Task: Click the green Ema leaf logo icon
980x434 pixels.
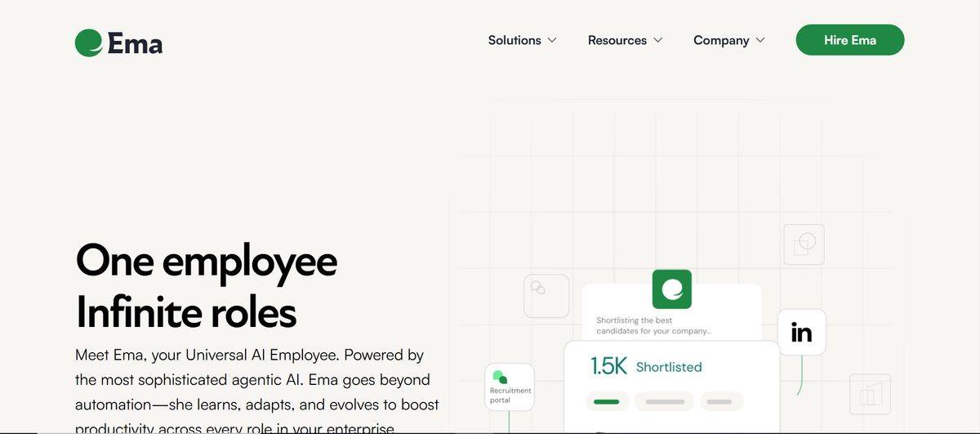Action: 88,43
